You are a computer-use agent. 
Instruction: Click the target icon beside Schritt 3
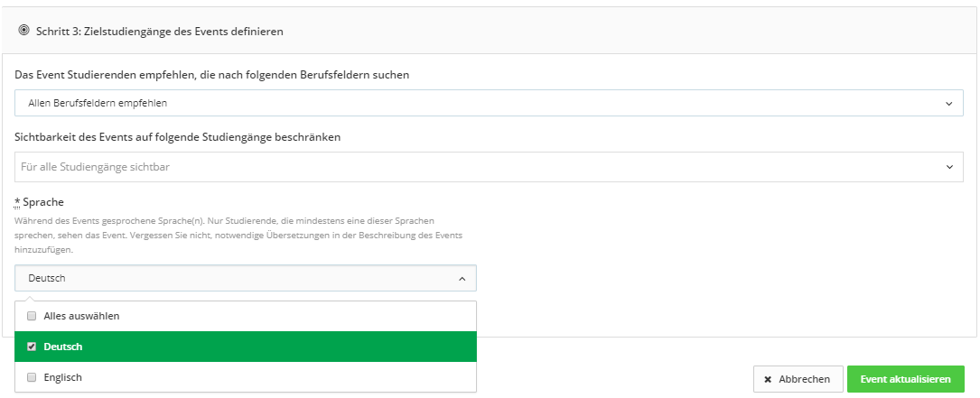click(24, 31)
